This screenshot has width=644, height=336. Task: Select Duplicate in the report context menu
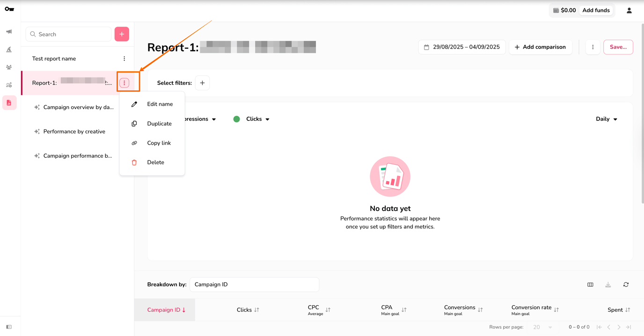159,123
